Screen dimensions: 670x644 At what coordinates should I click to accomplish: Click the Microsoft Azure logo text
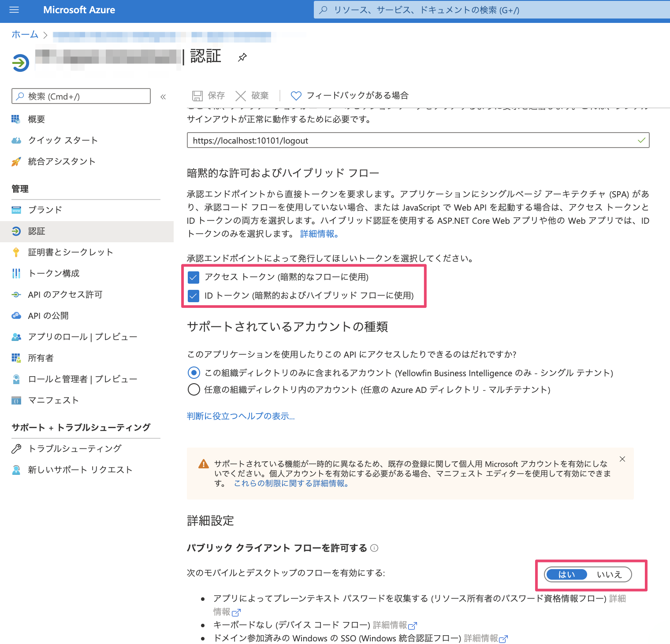79,10
